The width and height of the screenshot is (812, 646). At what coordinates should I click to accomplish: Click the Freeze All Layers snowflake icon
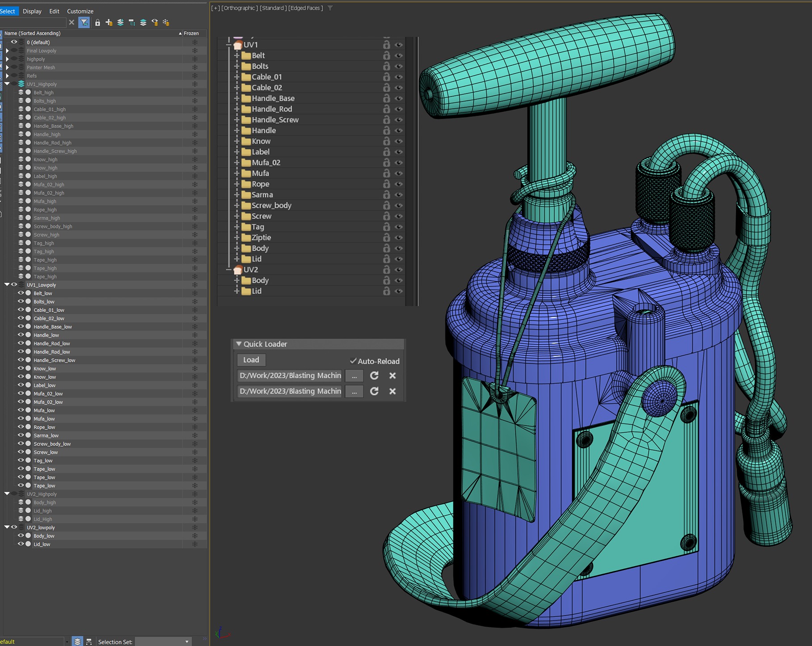click(x=166, y=22)
